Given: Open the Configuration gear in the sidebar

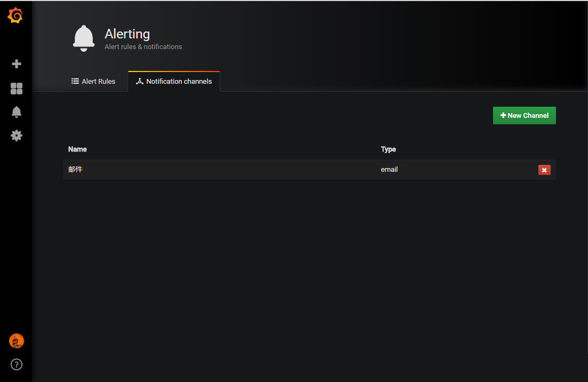Looking at the screenshot, I should pyautogui.click(x=16, y=136).
